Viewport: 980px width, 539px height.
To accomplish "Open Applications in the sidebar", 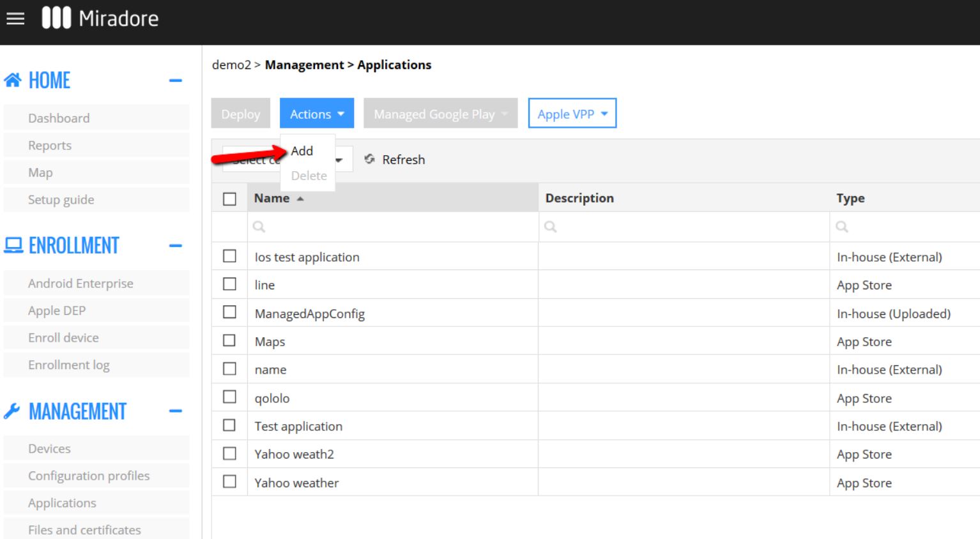I will pyautogui.click(x=96, y=503).
